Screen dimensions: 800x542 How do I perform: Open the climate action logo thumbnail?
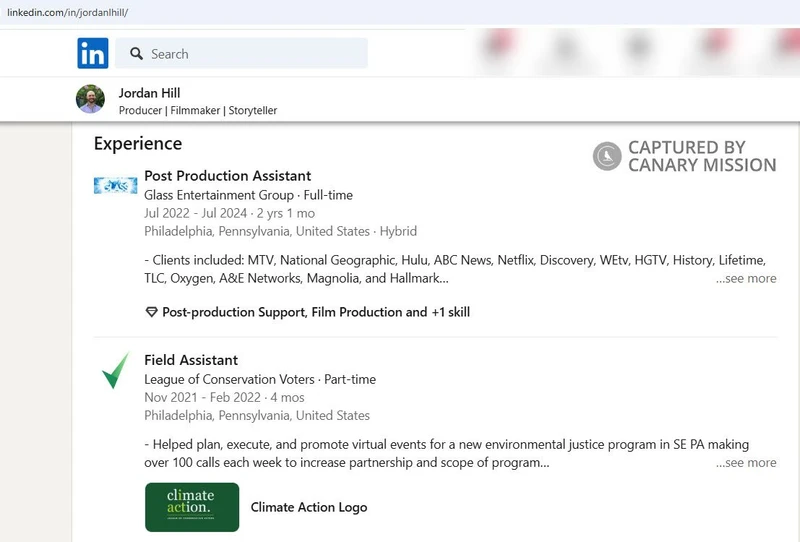(x=192, y=507)
